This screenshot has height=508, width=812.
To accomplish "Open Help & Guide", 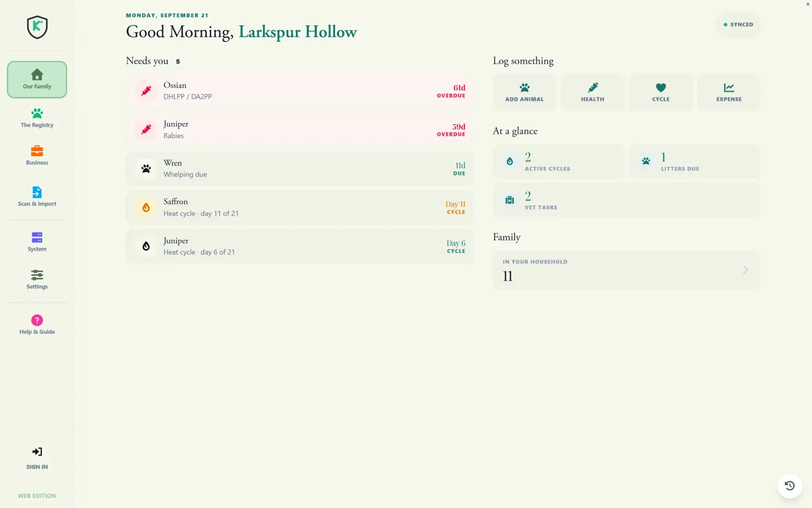I will 37,325.
